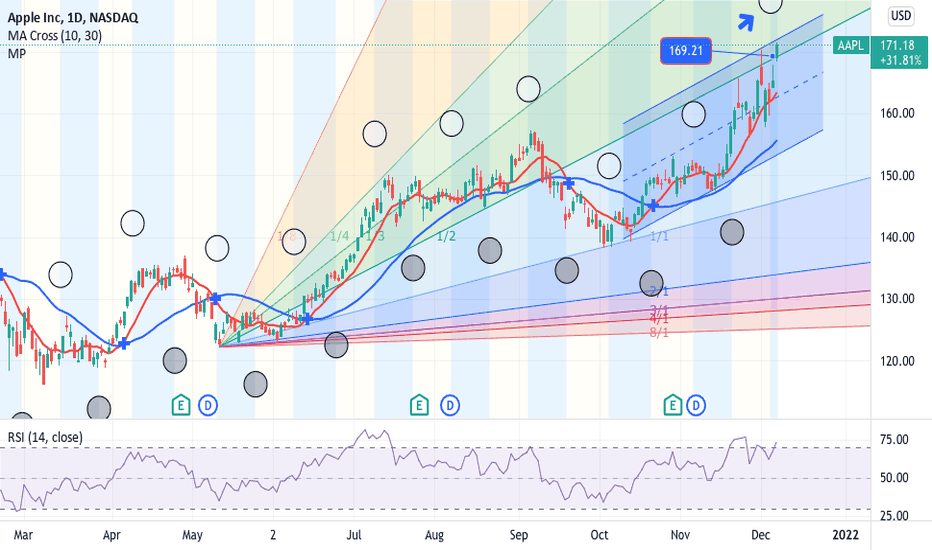Click the 1/2 Gann fan label
This screenshot has height=550, width=932.
point(446,237)
